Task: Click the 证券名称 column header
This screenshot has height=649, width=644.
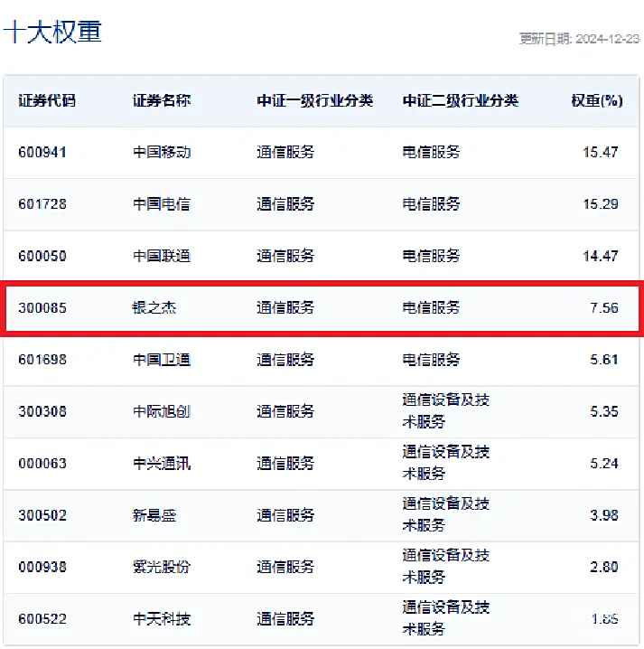Action: pos(162,100)
